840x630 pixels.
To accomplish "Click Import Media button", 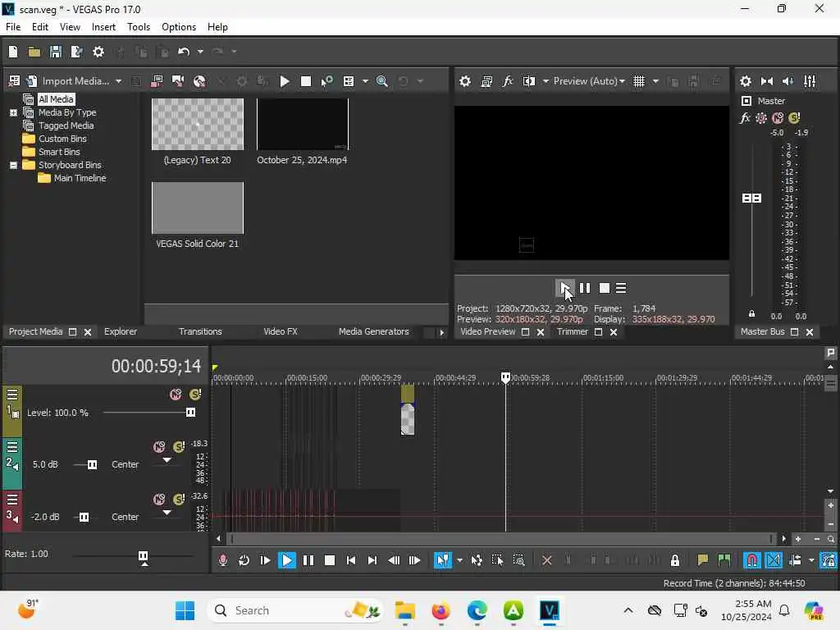I will (x=67, y=81).
